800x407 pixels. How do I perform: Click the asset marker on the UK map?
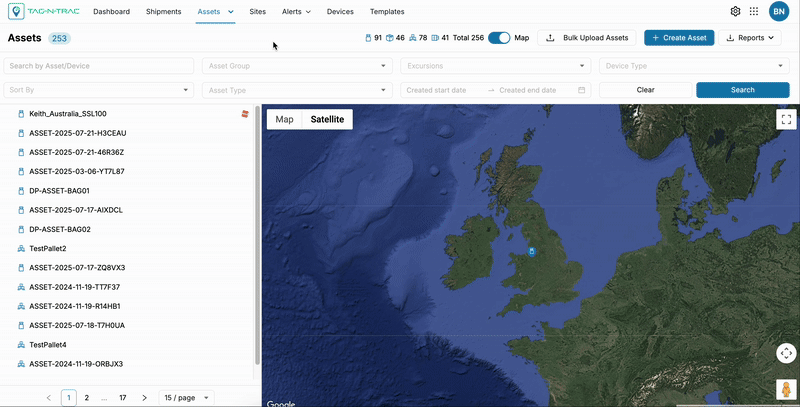click(532, 251)
